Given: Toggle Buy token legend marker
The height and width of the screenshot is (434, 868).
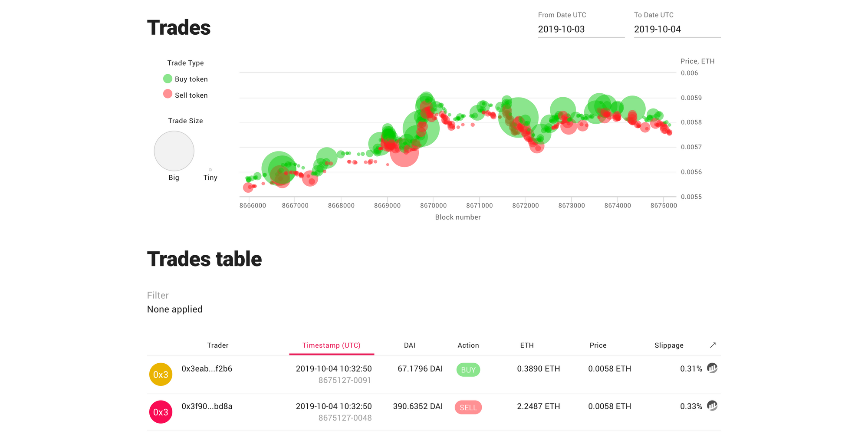Looking at the screenshot, I should point(168,79).
